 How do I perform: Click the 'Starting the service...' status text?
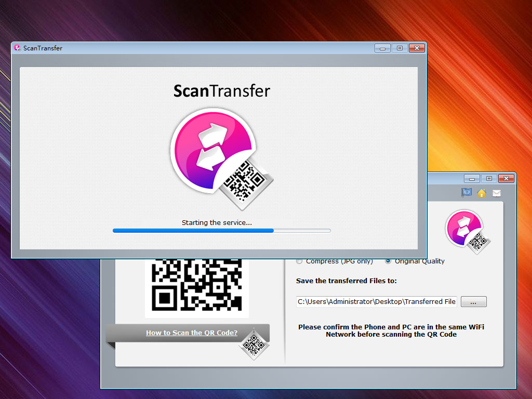tap(217, 222)
